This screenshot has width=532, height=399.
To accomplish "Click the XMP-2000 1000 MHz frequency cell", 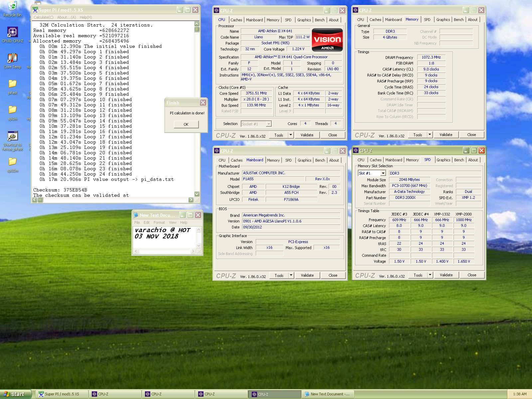I will pos(464,220).
